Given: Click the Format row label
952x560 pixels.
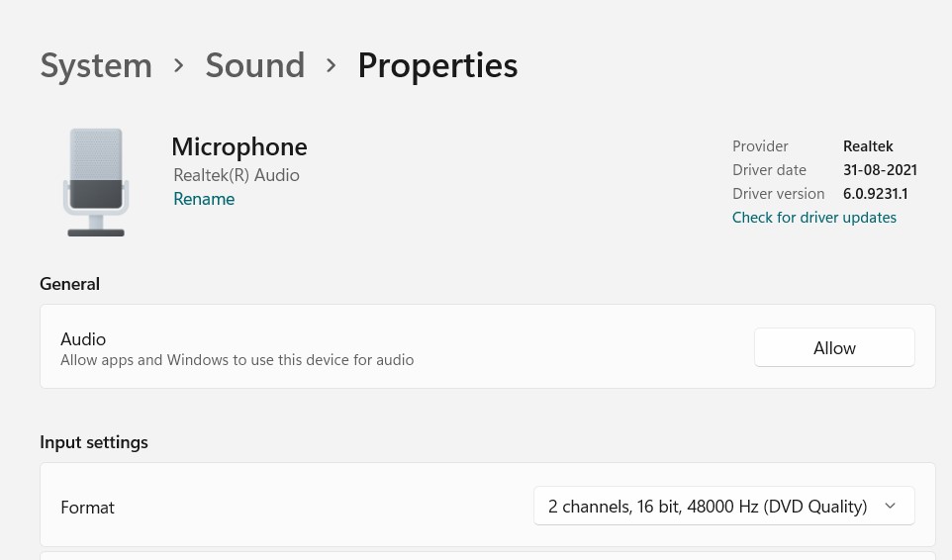Looking at the screenshot, I should [87, 508].
